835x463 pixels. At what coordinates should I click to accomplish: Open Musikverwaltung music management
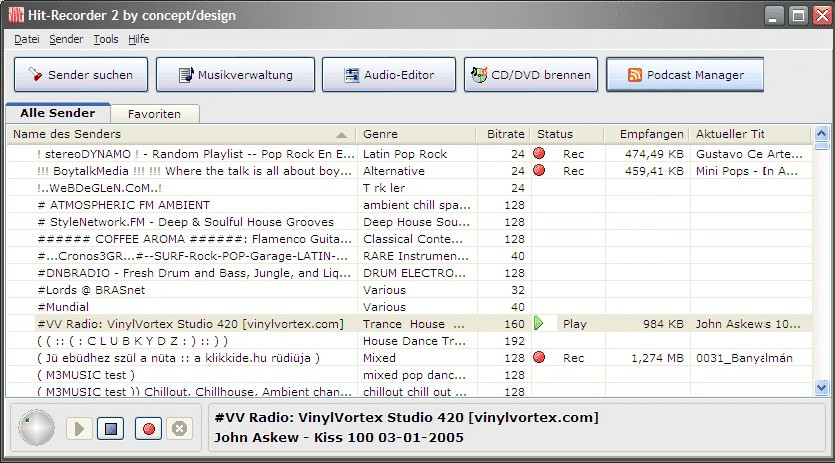(235, 75)
